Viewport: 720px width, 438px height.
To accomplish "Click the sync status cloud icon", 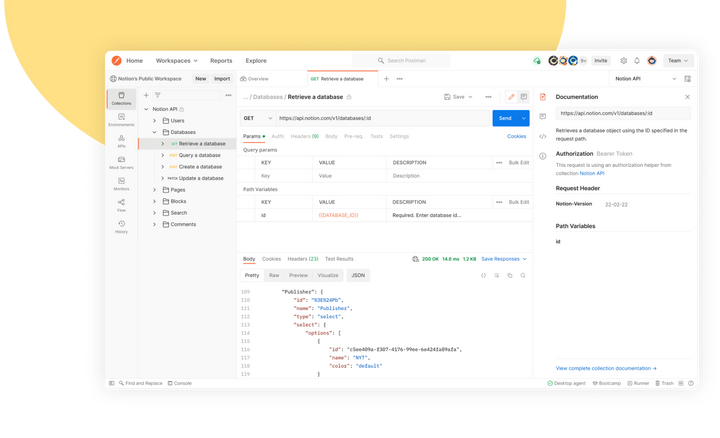I will click(537, 61).
